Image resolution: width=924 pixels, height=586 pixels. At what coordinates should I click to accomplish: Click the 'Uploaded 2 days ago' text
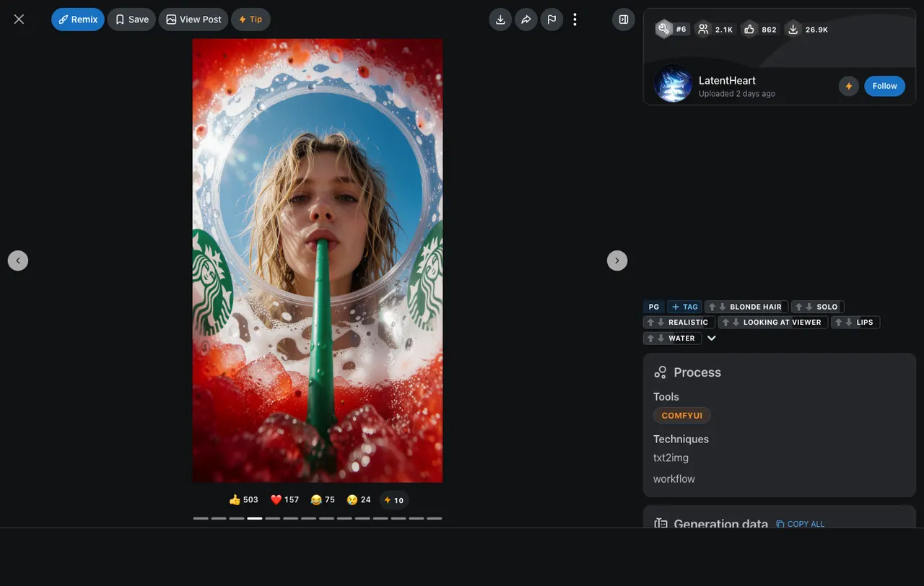[x=737, y=94]
